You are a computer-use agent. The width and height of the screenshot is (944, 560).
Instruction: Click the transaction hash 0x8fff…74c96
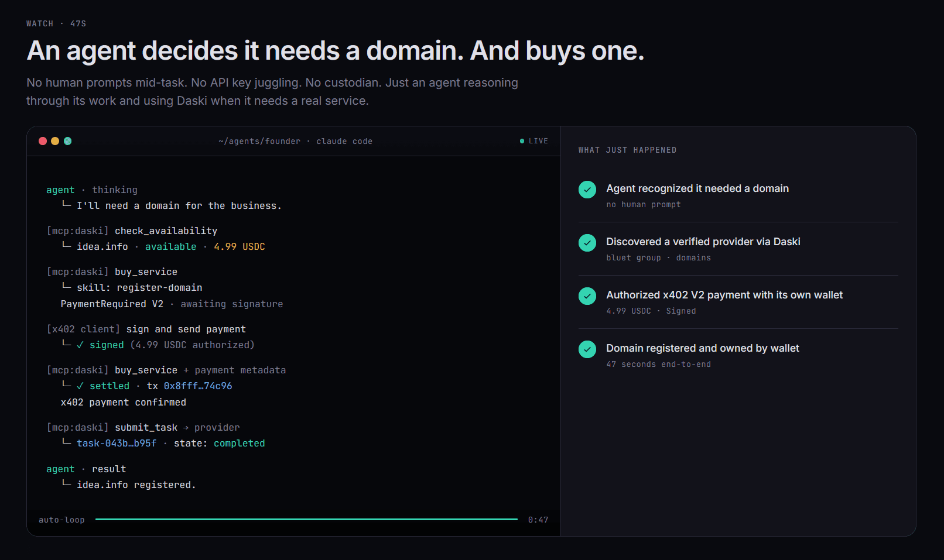pyautogui.click(x=198, y=386)
